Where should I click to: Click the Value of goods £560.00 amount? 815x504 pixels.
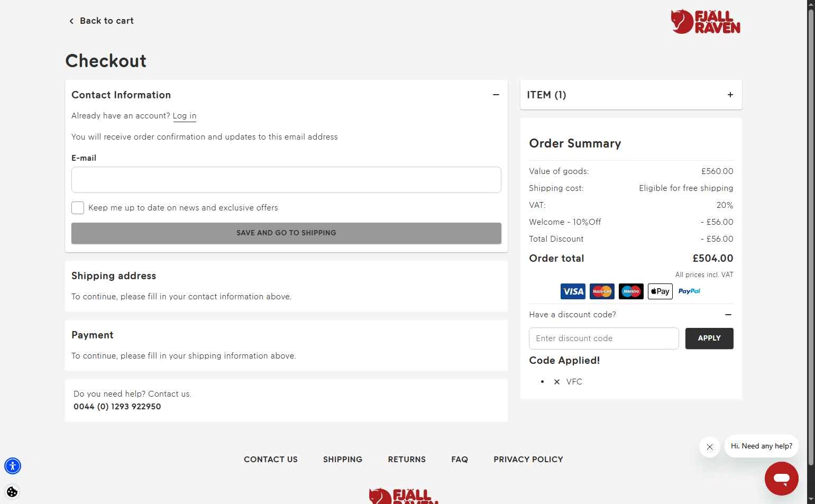point(717,171)
